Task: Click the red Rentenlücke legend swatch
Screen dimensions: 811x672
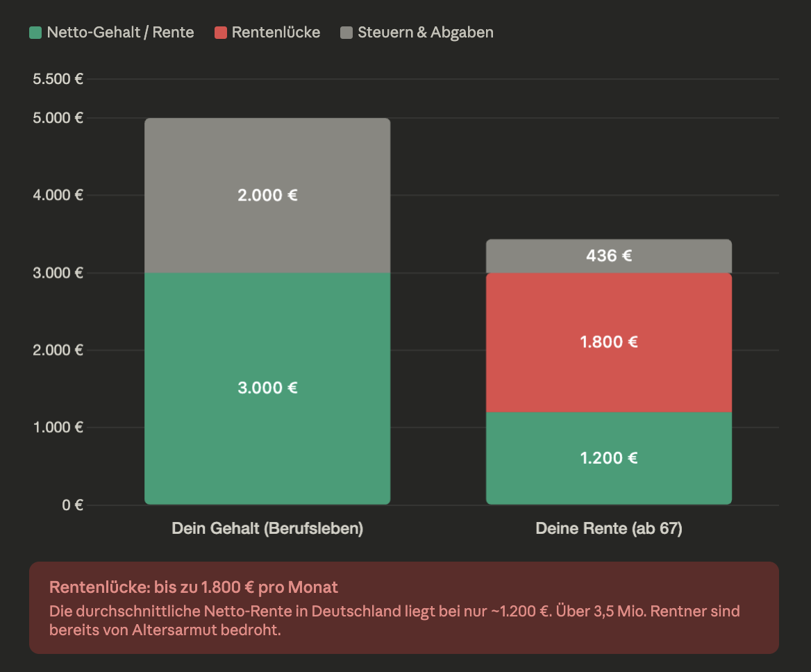Action: pos(221,33)
